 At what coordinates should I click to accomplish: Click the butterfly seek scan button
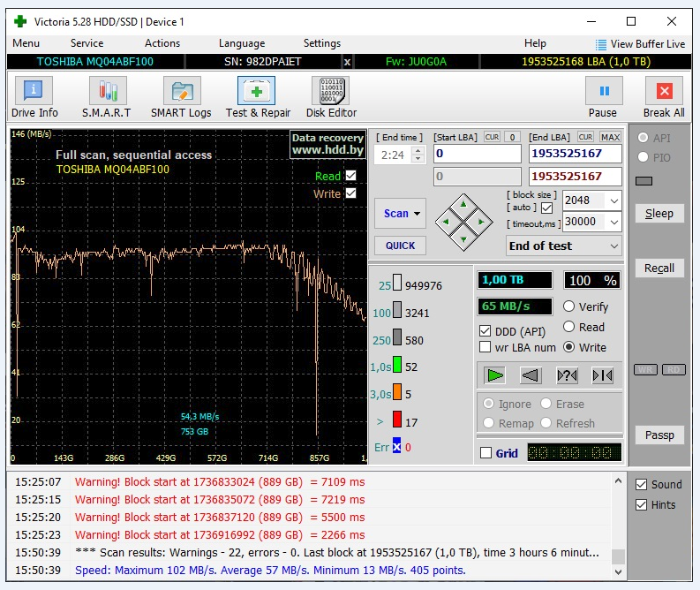[603, 375]
